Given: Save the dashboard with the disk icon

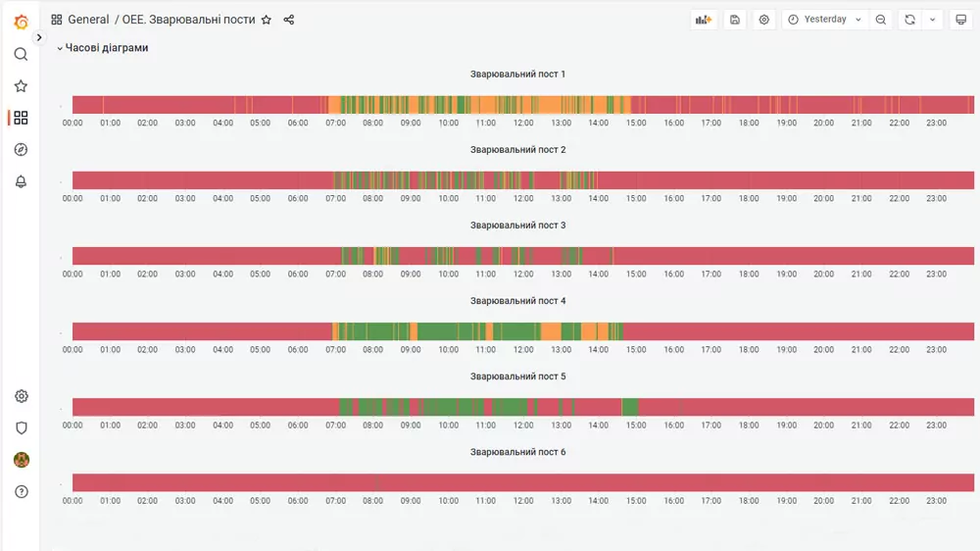Looking at the screenshot, I should (x=735, y=20).
